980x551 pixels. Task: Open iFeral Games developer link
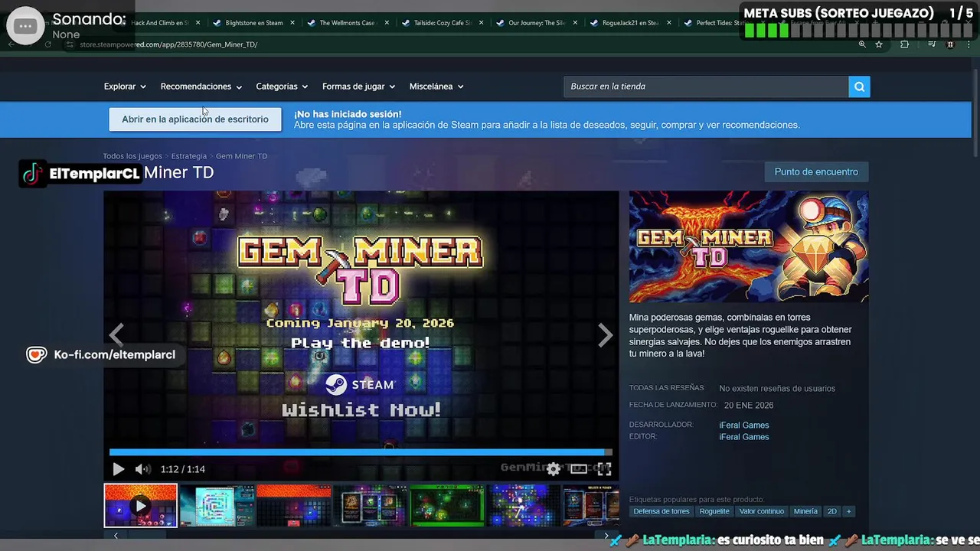tap(744, 425)
